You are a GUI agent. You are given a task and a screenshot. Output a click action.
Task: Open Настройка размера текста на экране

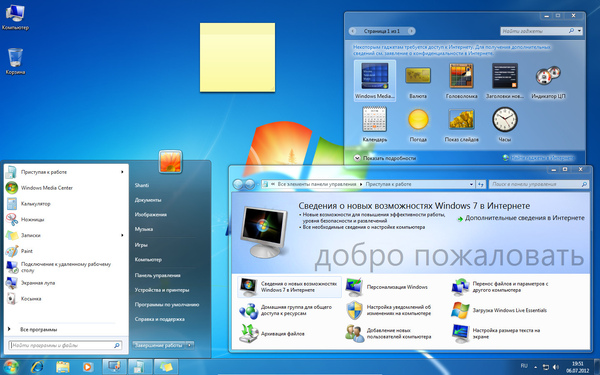(x=496, y=333)
